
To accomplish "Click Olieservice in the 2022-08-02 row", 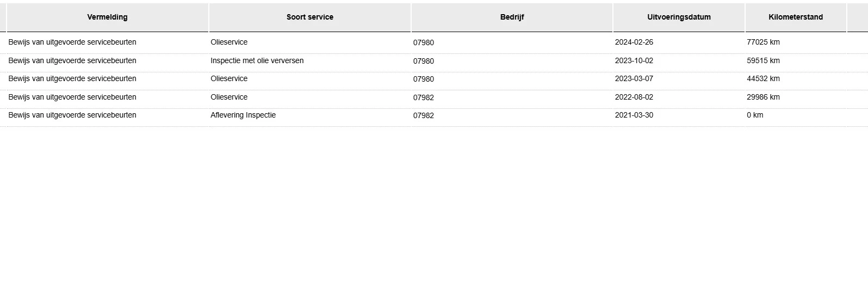I will [x=229, y=97].
